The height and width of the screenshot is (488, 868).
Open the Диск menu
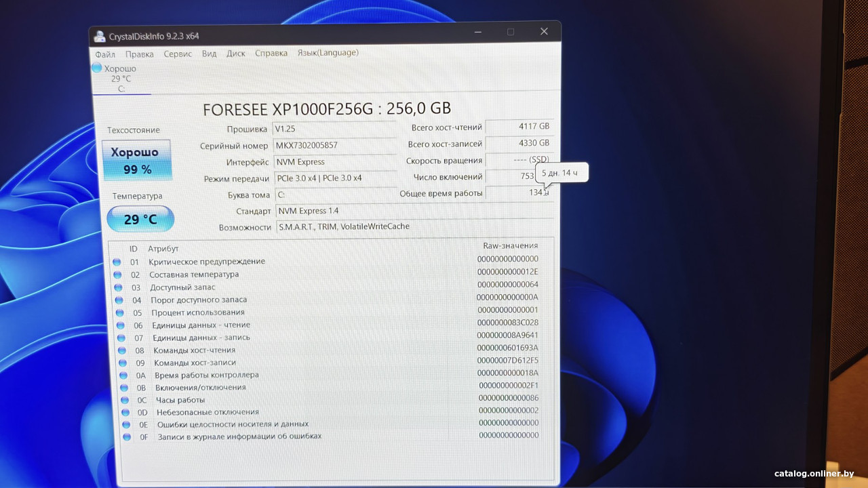coord(236,54)
